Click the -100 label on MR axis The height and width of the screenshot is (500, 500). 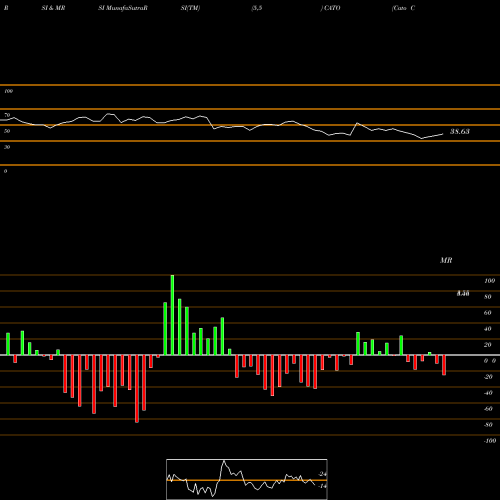[x=490, y=441]
